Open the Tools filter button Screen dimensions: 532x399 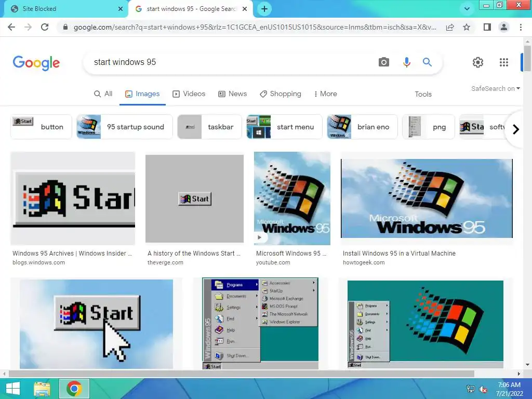[x=423, y=95]
